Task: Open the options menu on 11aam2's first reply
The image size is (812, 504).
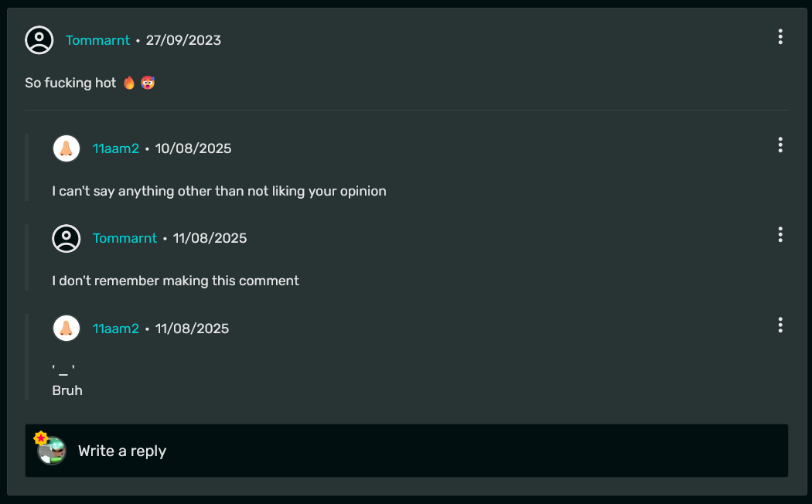Action: pyautogui.click(x=780, y=145)
